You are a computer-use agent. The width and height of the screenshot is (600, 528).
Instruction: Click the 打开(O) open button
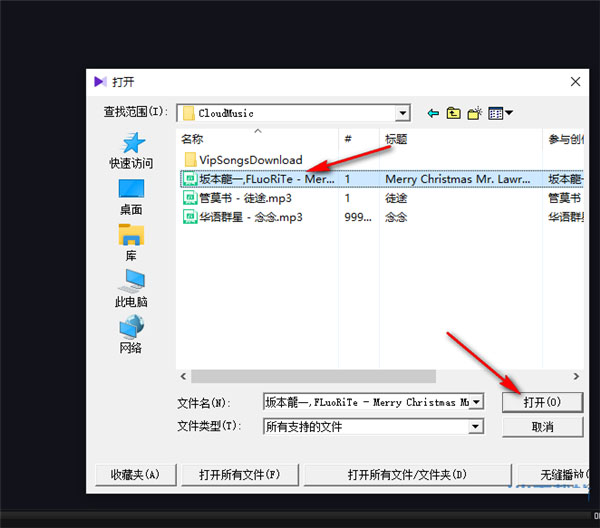coord(542,402)
